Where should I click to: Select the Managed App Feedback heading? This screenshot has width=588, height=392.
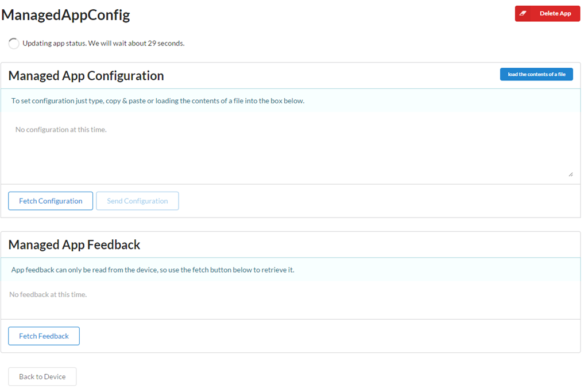tap(74, 244)
